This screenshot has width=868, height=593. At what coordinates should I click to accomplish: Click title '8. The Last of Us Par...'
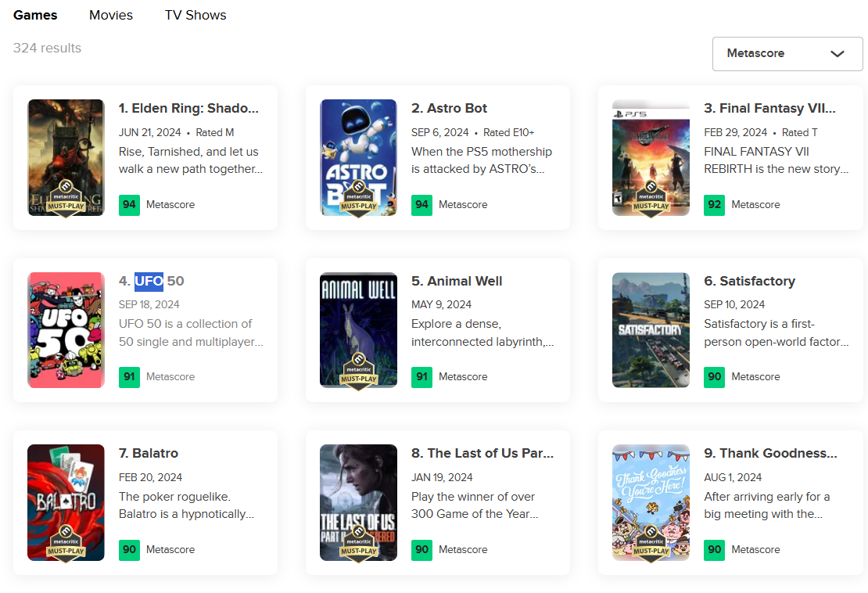pyautogui.click(x=482, y=454)
